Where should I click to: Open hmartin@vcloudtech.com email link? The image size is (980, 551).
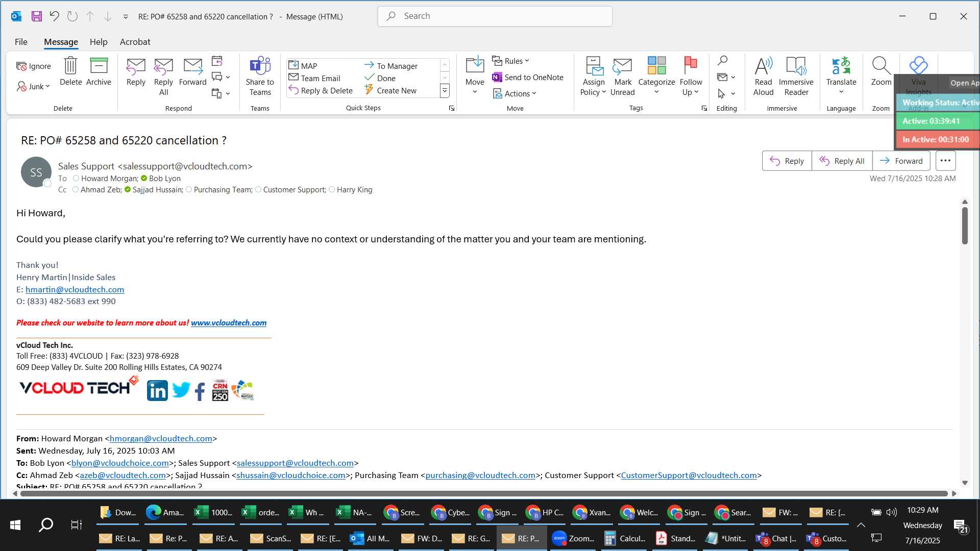75,289
